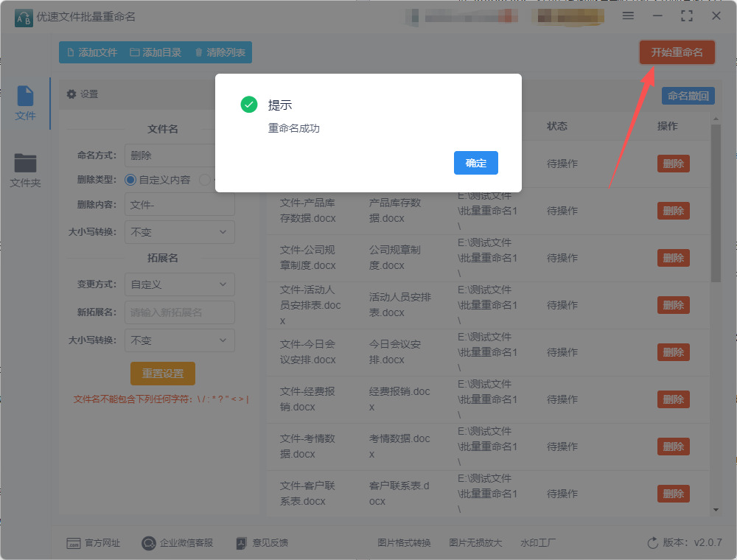Click the app logo icon
The image size is (737, 560).
(x=24, y=18)
